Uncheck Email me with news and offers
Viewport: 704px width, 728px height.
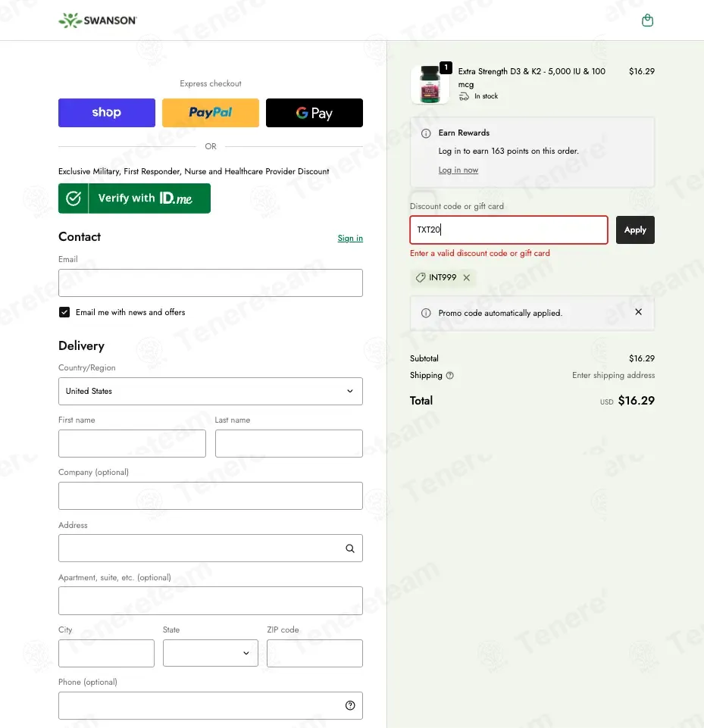(64, 312)
